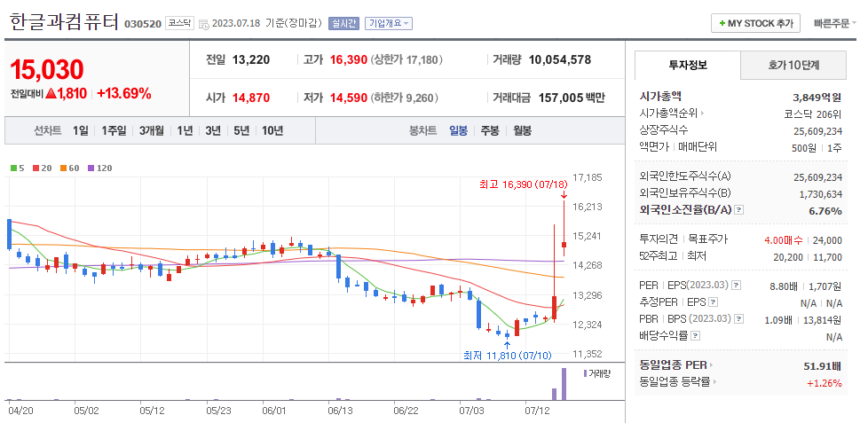Expand the 동일업종 PER arrow

tap(711, 365)
